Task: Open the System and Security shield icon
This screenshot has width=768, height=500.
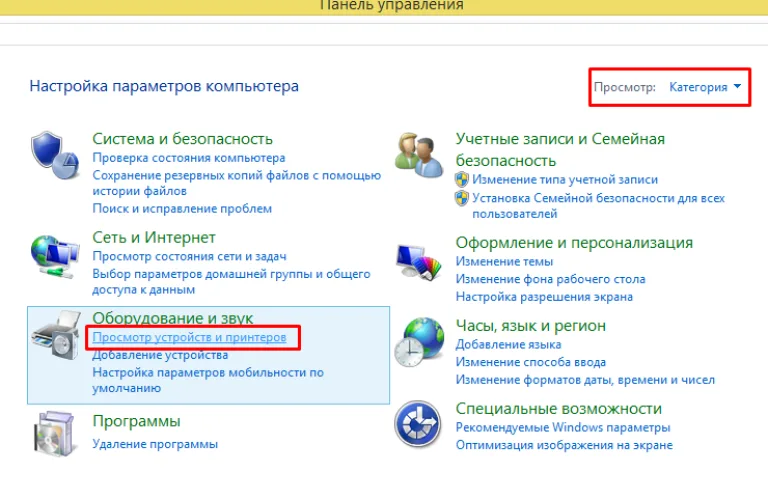Action: click(55, 155)
